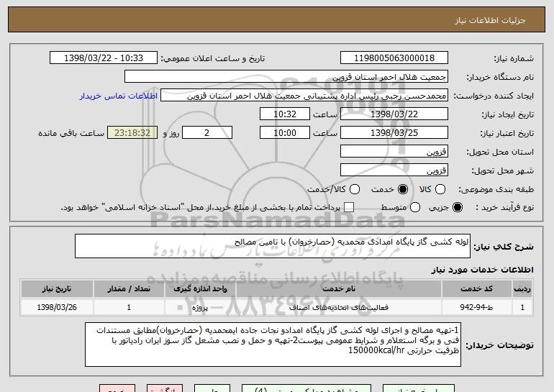Viewport: 554px width, 392px height.
Task: Click the public announcement date field 1398/03/22 - 10:33
Action: tap(104, 58)
